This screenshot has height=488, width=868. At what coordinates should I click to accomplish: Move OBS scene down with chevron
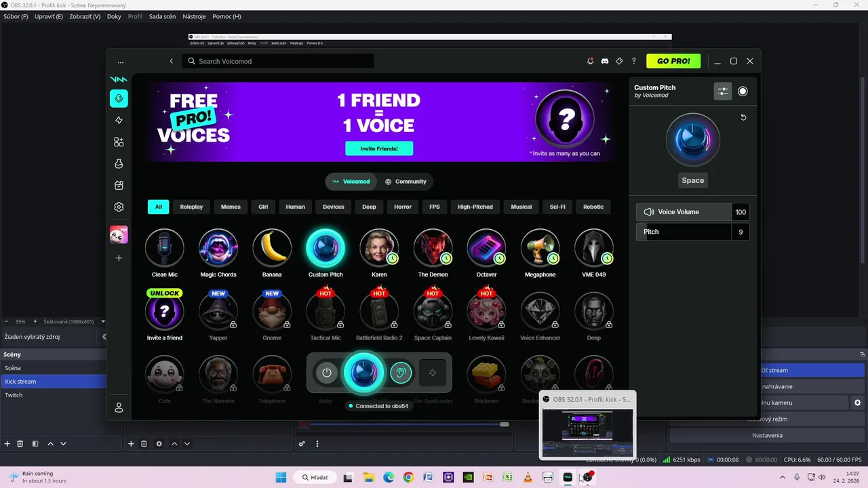(x=63, y=444)
